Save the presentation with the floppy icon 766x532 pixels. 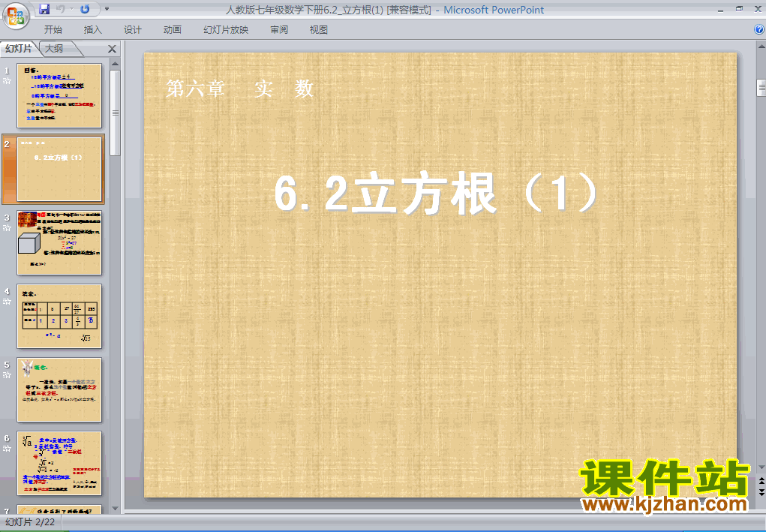[x=44, y=9]
